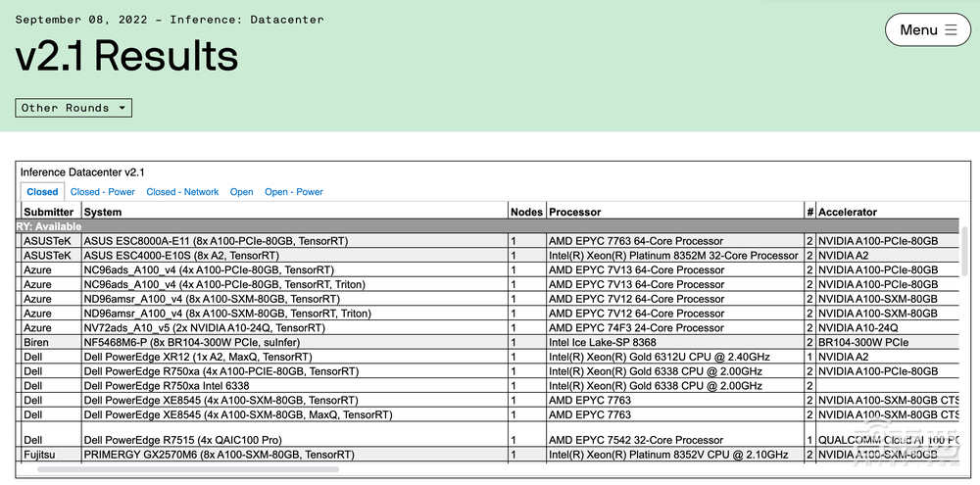Click the Accelerator column header
Screen dimensions: 980x485
[x=848, y=212]
